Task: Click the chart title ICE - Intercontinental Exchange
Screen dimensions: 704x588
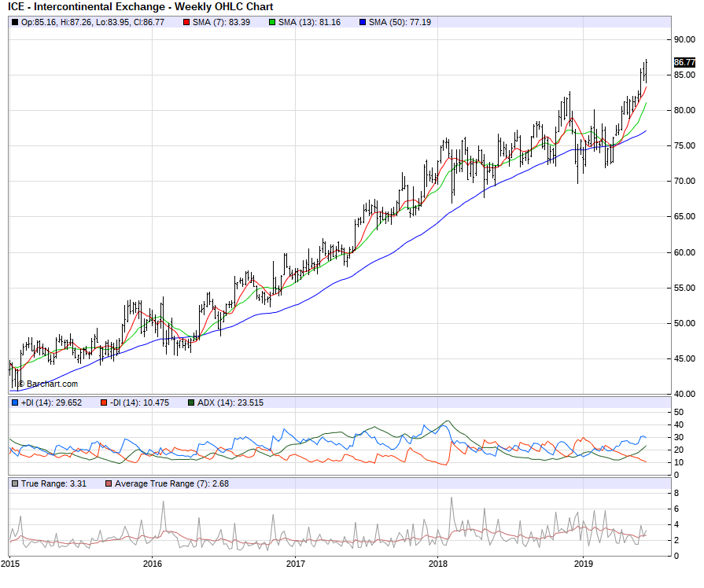Action: pos(141,7)
